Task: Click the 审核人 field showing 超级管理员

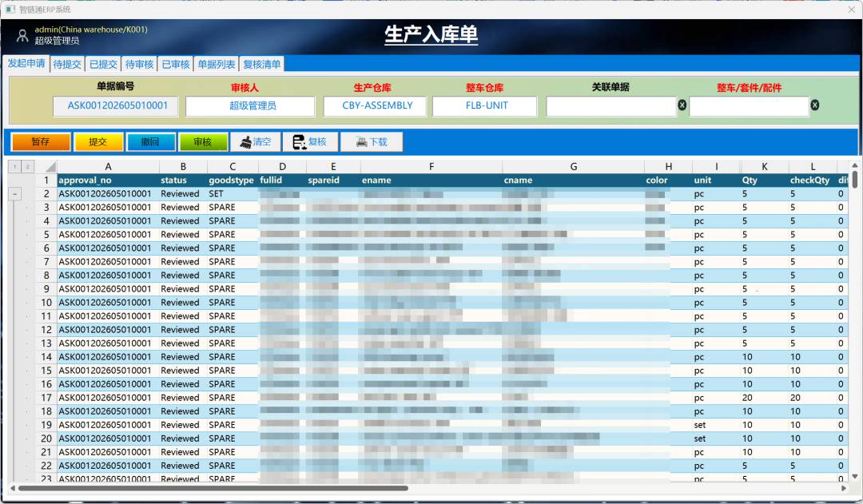Action: tap(250, 105)
